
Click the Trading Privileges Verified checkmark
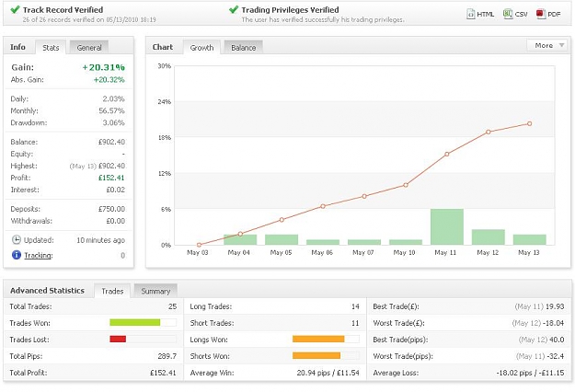click(x=234, y=9)
